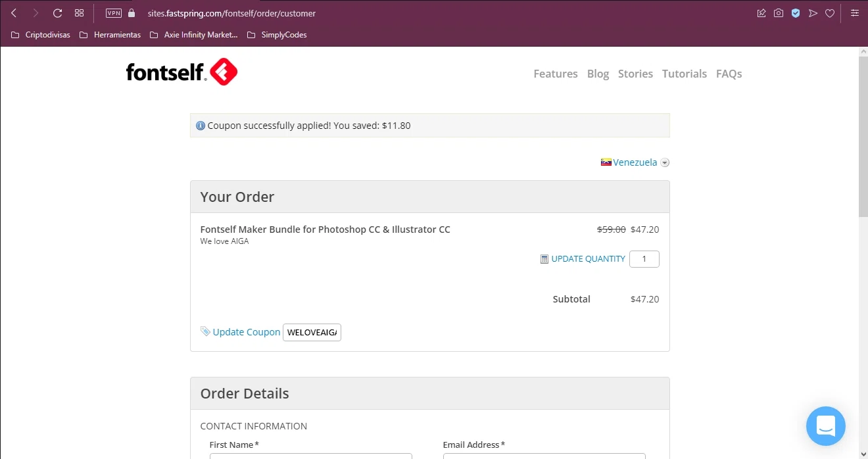868x459 pixels.
Task: View site security padlock info
Action: [x=132, y=13]
